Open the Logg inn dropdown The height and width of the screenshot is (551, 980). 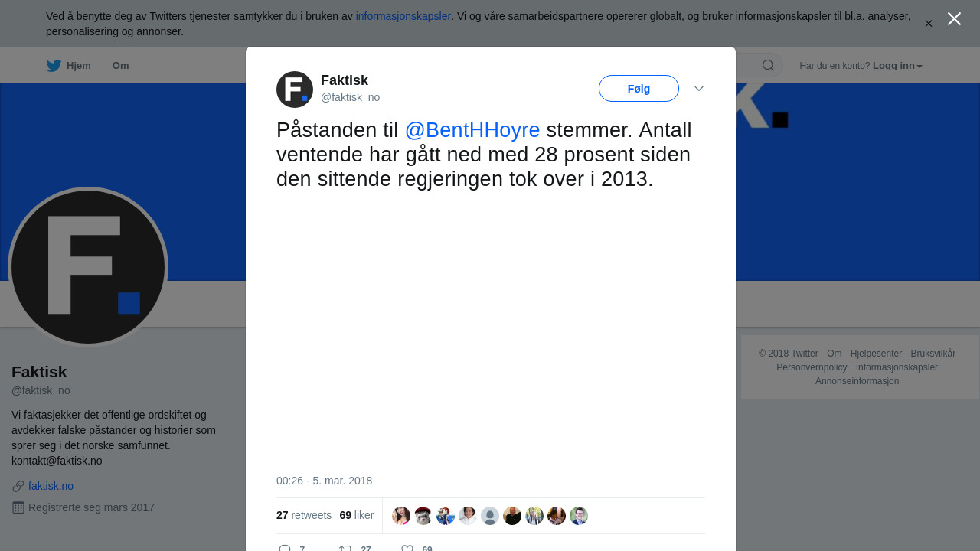[897, 66]
